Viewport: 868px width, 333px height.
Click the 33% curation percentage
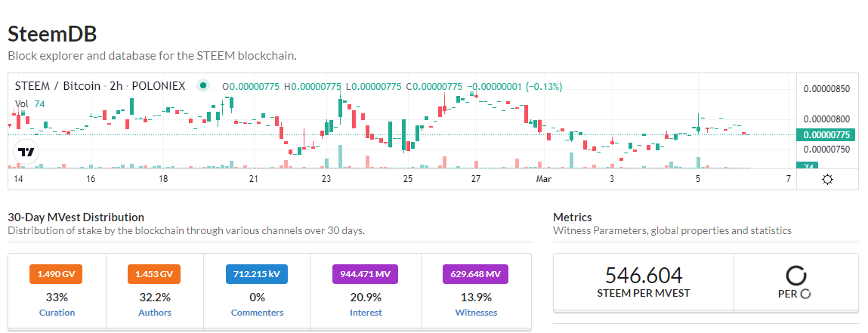[x=57, y=297]
